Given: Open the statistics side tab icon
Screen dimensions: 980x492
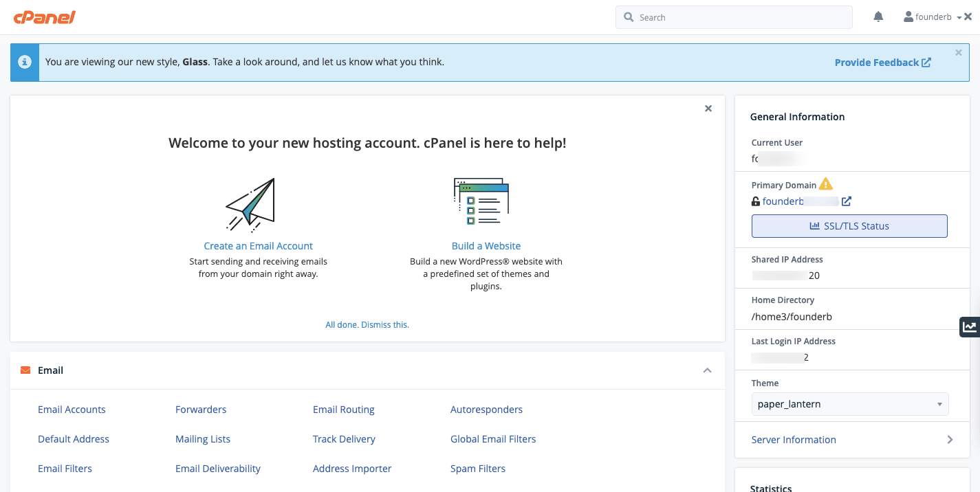Looking at the screenshot, I should click(970, 327).
